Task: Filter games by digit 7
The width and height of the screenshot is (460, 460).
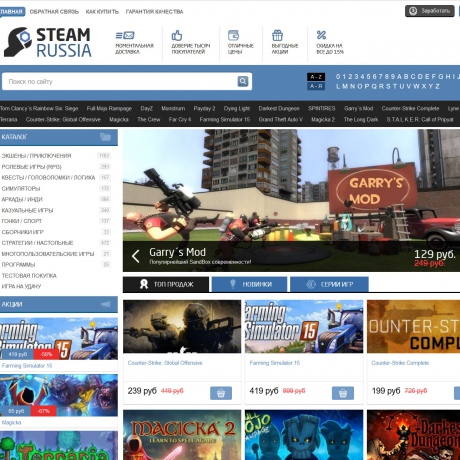Action: point(380,77)
